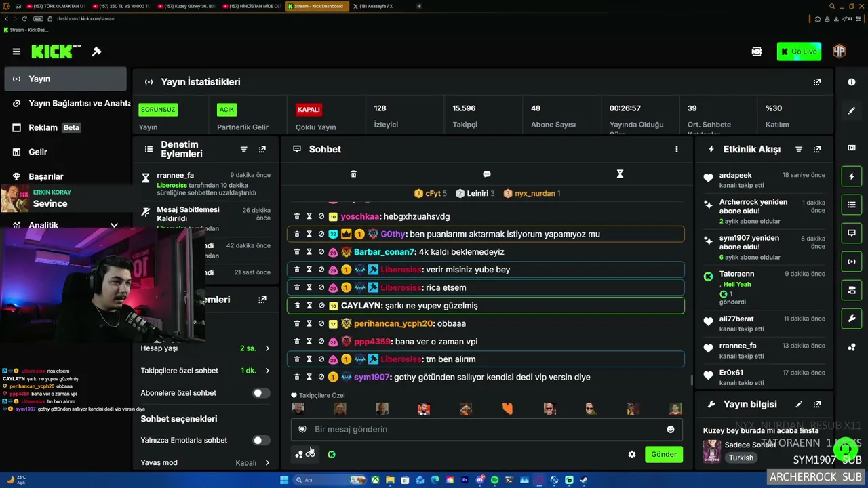
Task: Open the hamburger menu beside the Kick logo
Action: [16, 52]
